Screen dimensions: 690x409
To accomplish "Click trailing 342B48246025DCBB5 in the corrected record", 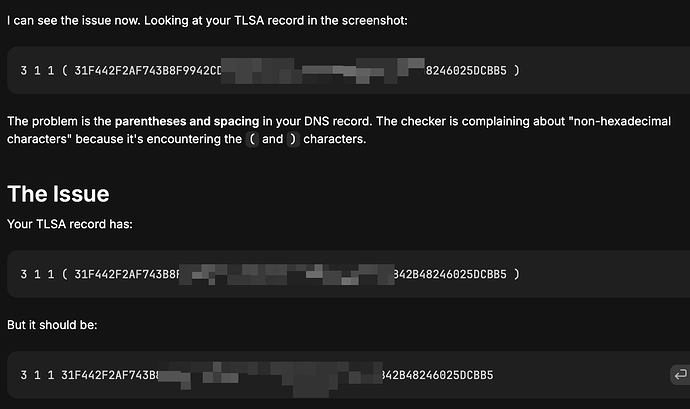I will click(x=438, y=375).
